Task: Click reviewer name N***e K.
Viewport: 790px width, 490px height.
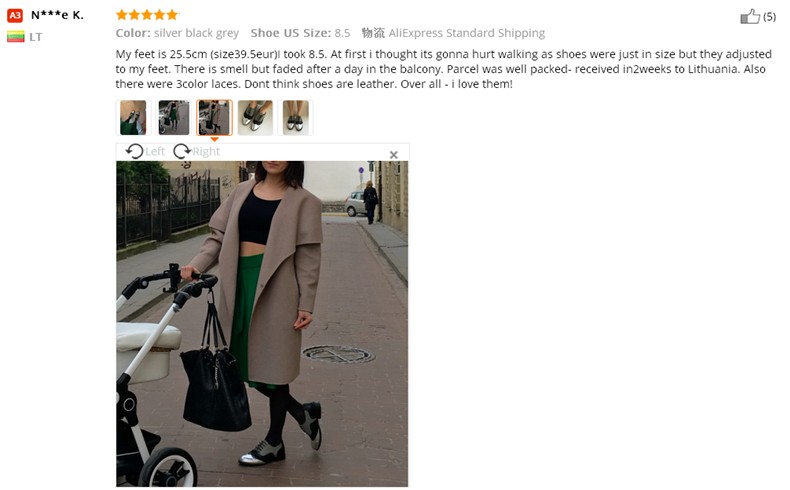Action: [57, 15]
